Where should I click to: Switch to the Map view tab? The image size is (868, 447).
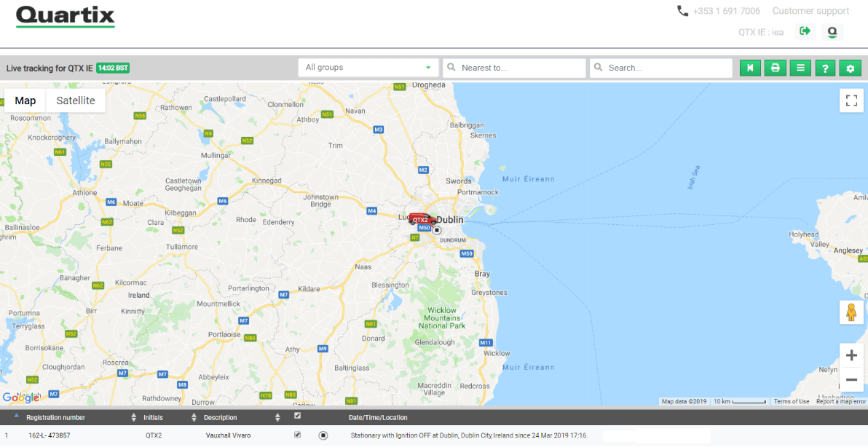point(25,100)
